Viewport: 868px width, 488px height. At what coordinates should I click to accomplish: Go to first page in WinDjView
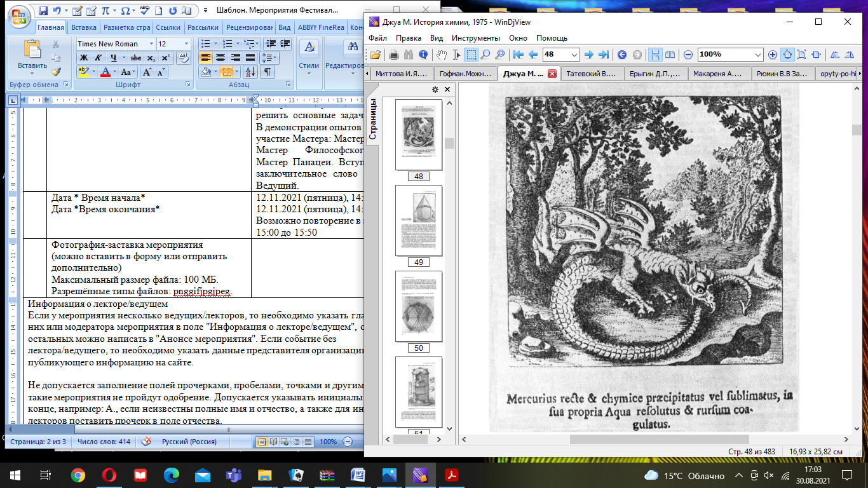coord(519,55)
